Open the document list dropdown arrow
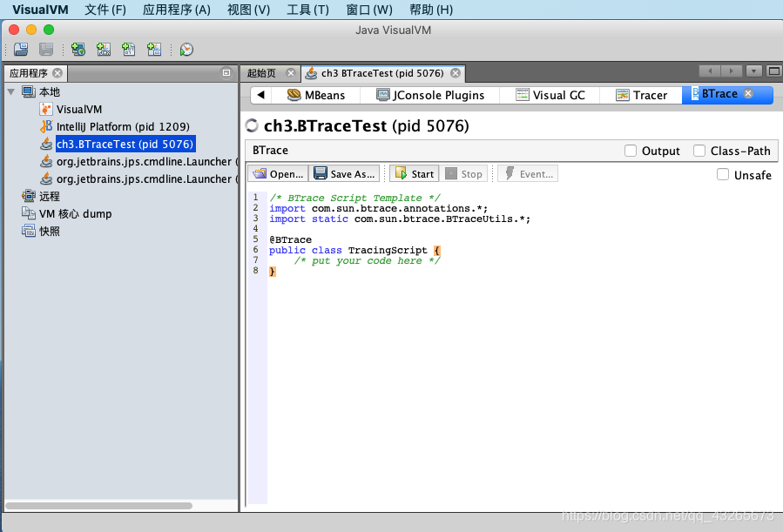This screenshot has width=783, height=532. (753, 71)
